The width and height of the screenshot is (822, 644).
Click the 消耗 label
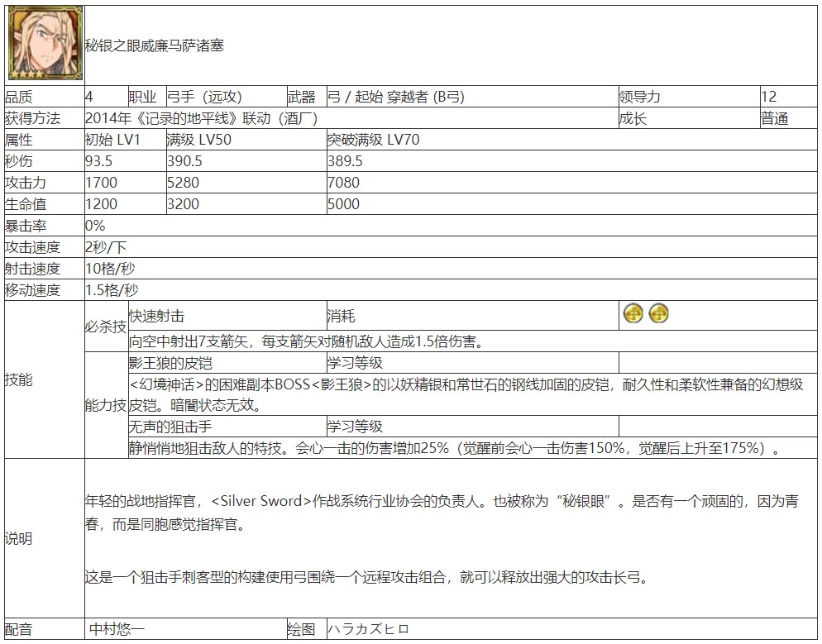342,316
